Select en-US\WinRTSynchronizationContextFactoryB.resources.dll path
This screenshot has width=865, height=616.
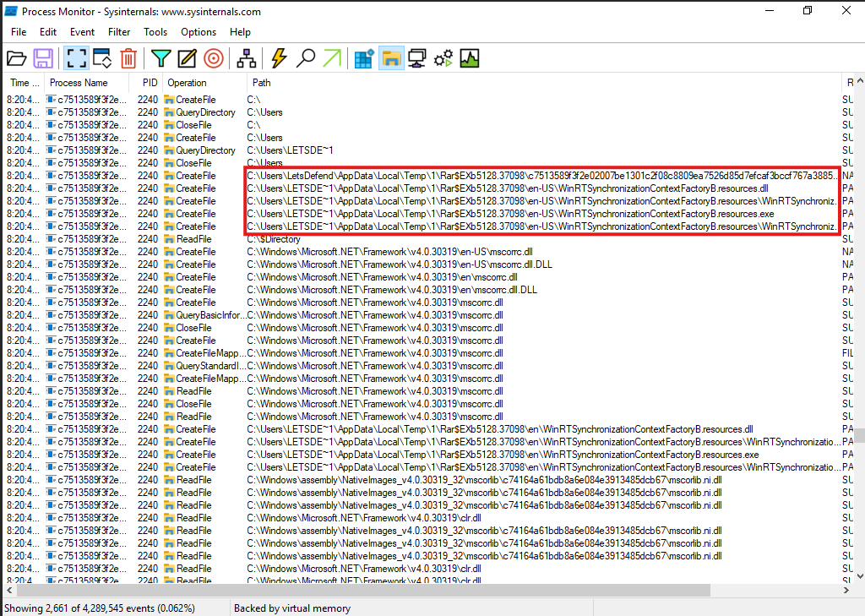click(x=508, y=188)
